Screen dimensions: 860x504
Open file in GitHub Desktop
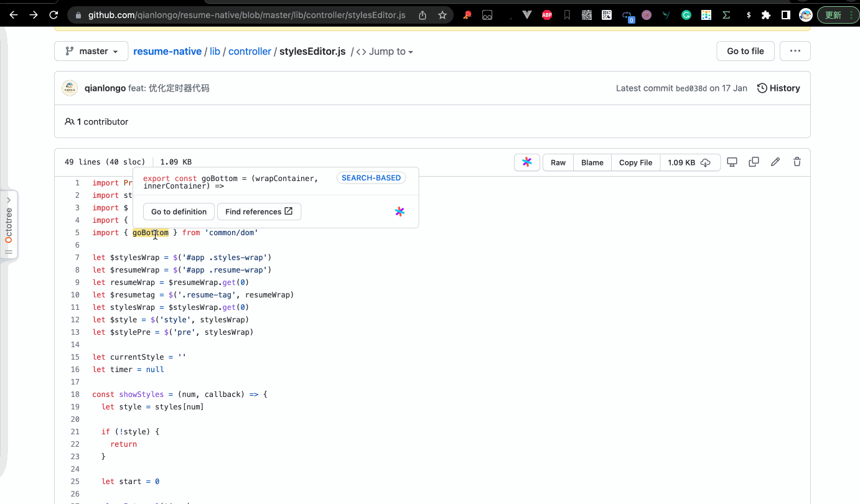click(x=732, y=162)
